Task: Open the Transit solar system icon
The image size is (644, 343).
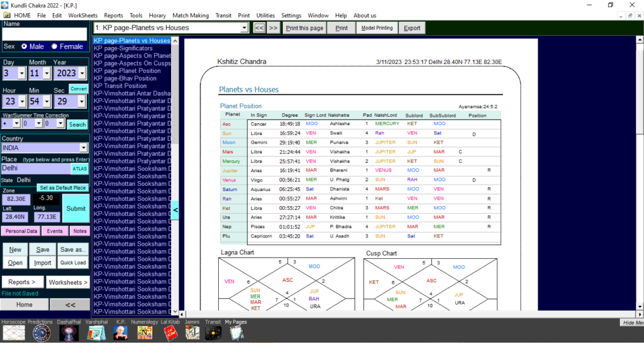Action: coord(213,333)
